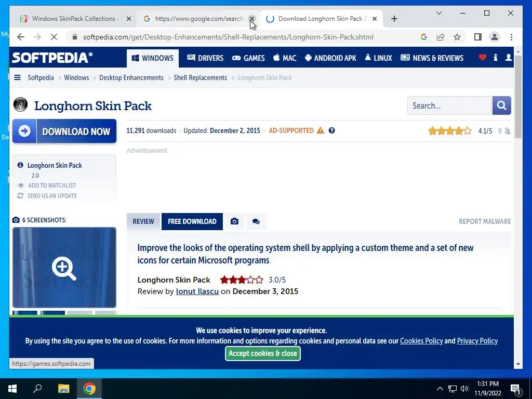Screen dimensions: 532x399
Task: Select the Linux category
Action: (378, 58)
